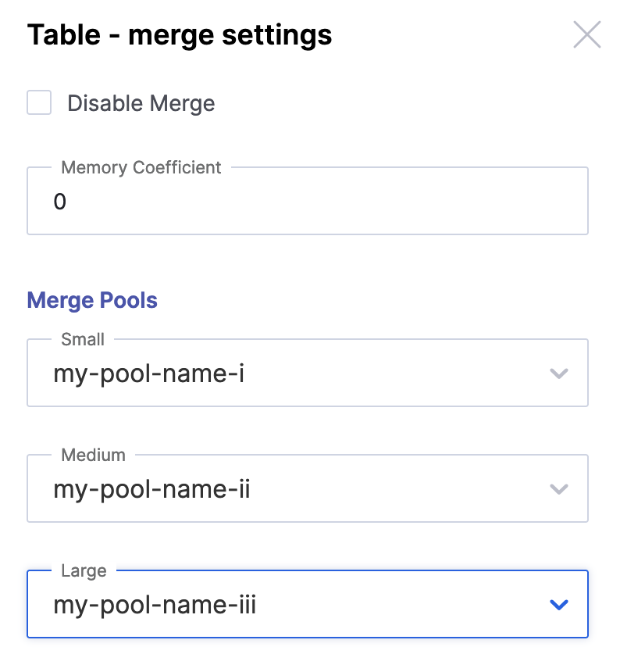Click the Table - merge settings title
This screenshot has height=672, width=620.
click(180, 35)
